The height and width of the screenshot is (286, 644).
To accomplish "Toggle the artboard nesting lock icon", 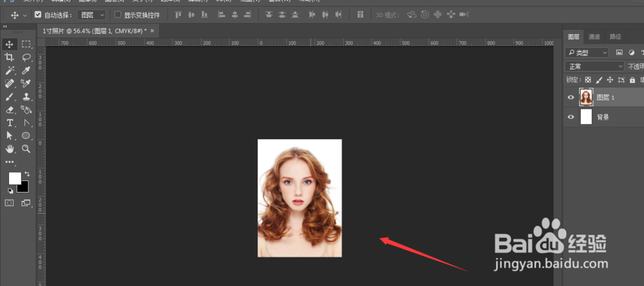I will (x=621, y=80).
